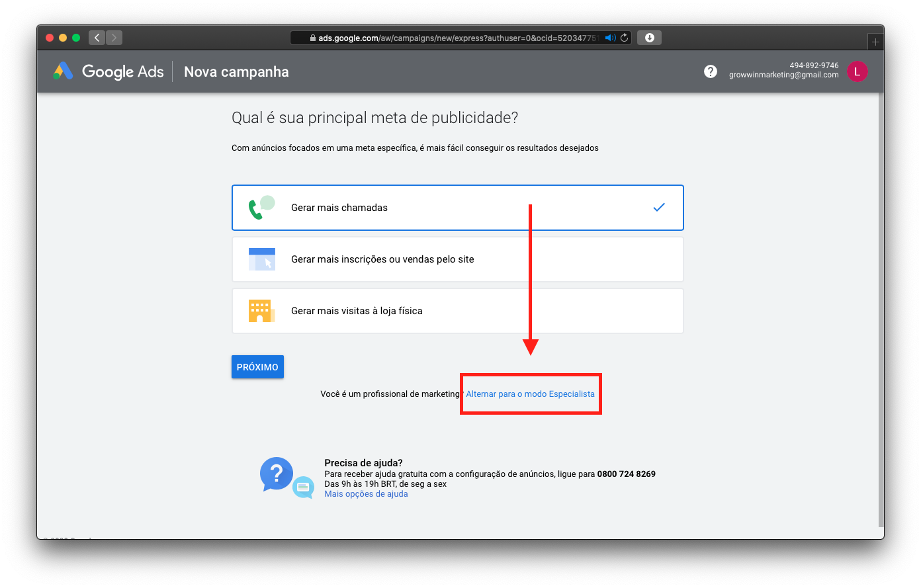921x588 pixels.
Task: Click the PRÓXIMO button
Action: coord(257,367)
